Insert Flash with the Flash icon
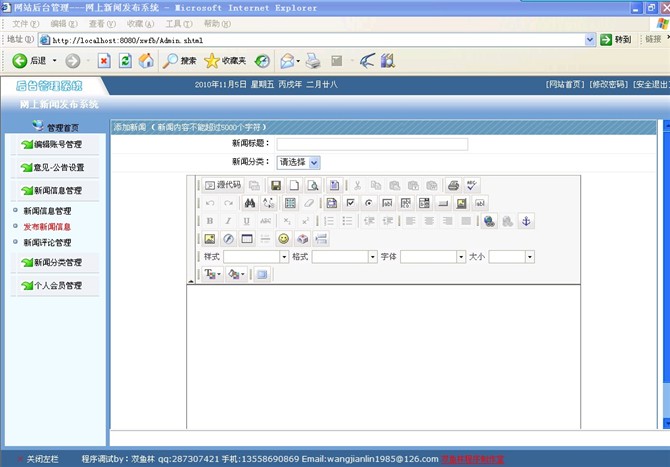This screenshot has height=467, width=670. [x=228, y=238]
